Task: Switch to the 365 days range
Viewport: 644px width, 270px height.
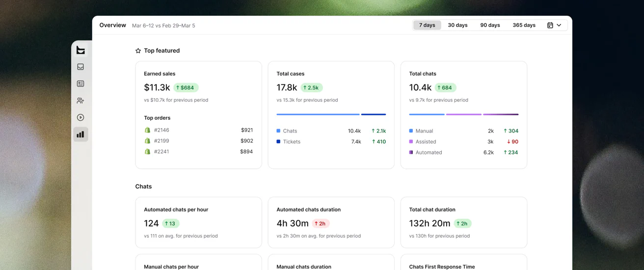Action: click(524, 25)
